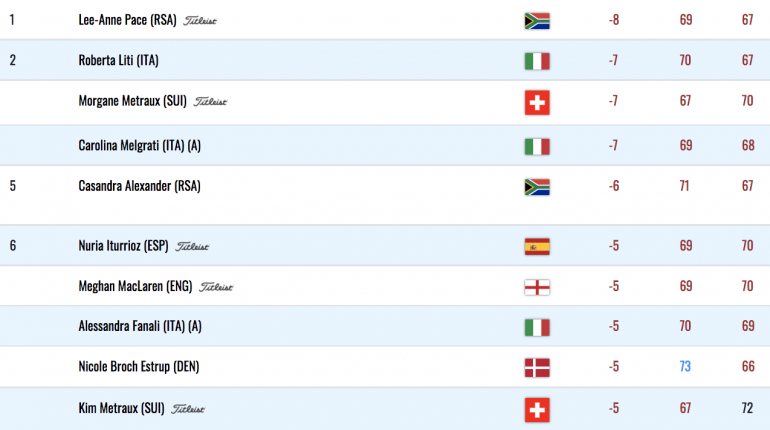The height and width of the screenshot is (430, 770).
Task: Click -8 total score for Lee-Anne Pace
Action: click(x=614, y=20)
